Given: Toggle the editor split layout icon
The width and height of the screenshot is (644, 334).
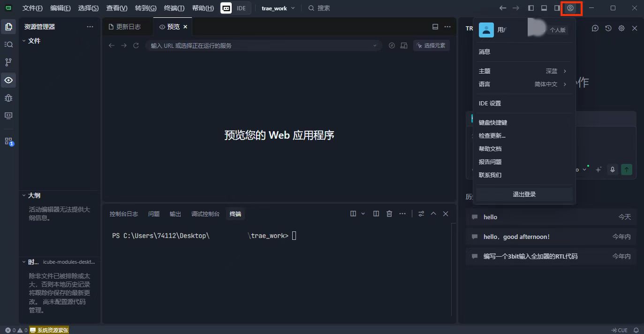Looking at the screenshot, I should (435, 27).
